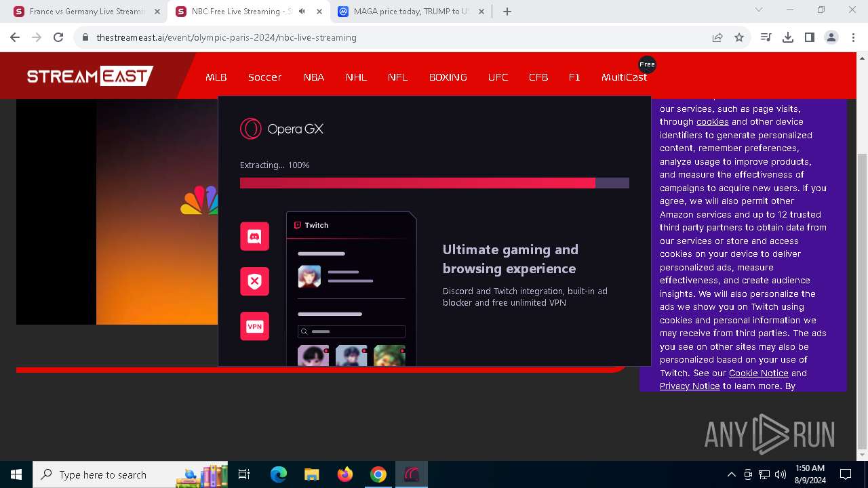Open Chrome downloads icon
The width and height of the screenshot is (868, 488).
click(788, 37)
